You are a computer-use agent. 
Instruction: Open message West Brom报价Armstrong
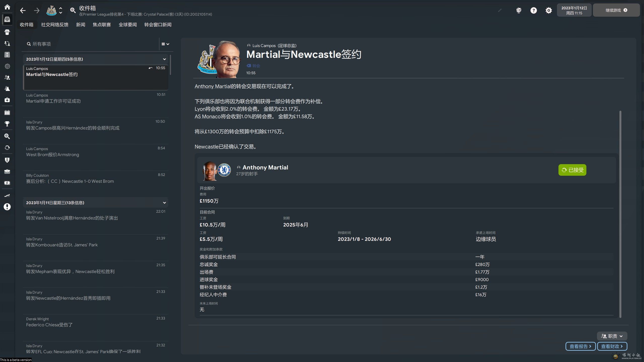click(x=96, y=157)
